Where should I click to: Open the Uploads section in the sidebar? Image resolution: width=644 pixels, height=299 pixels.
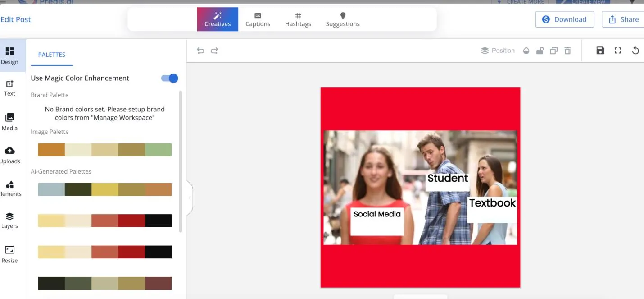pos(9,155)
